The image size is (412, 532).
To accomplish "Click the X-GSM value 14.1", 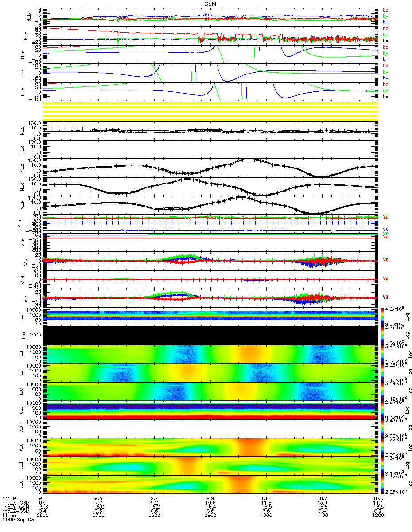I will pos(377,503).
